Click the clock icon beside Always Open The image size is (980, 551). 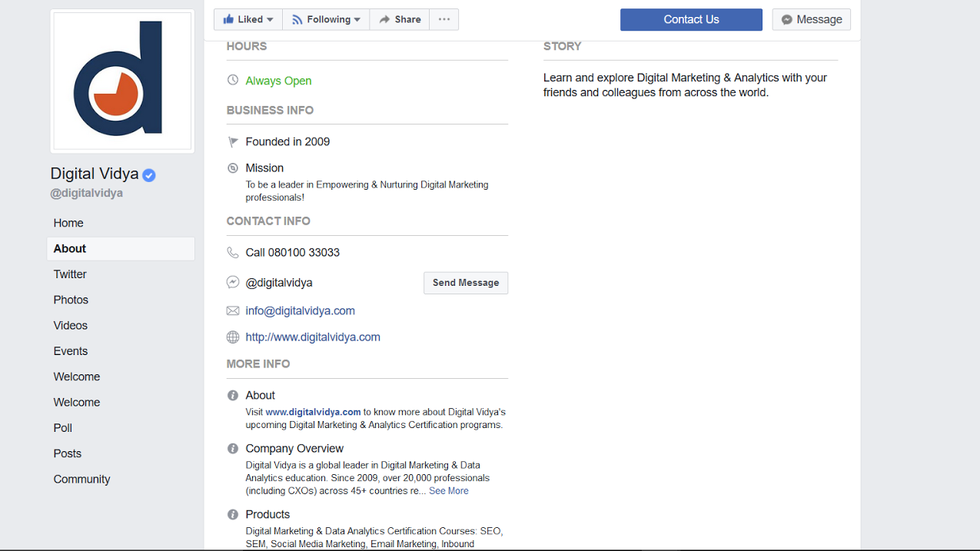(232, 80)
